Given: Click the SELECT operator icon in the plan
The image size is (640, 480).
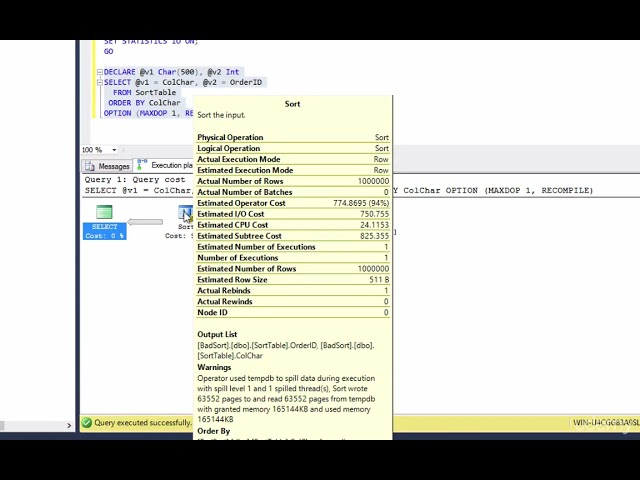Looking at the screenshot, I should point(104,212).
